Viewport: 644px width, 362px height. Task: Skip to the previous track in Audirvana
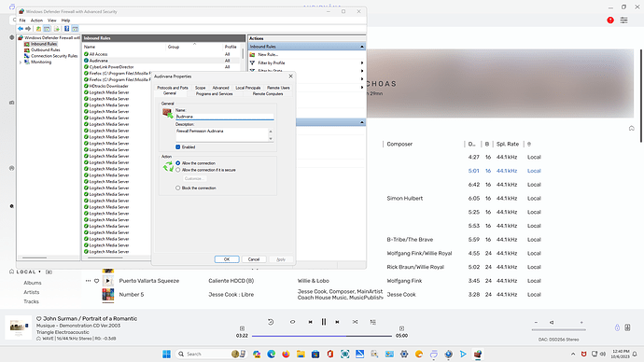[x=311, y=322]
